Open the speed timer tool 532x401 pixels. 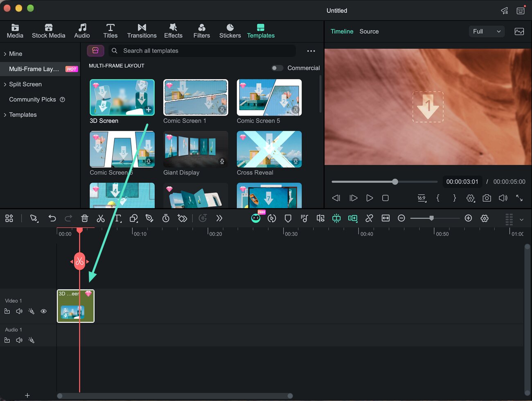166,218
